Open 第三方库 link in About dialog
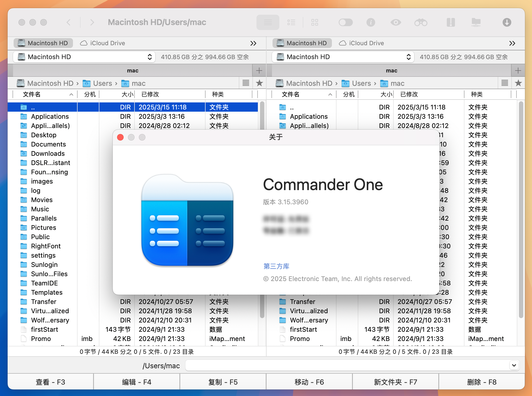This screenshot has height=396, width=532. 276,266
